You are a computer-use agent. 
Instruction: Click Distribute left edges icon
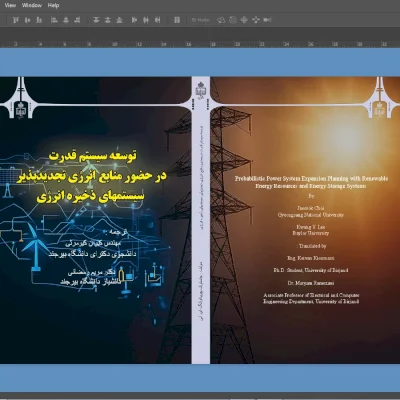(134, 20)
